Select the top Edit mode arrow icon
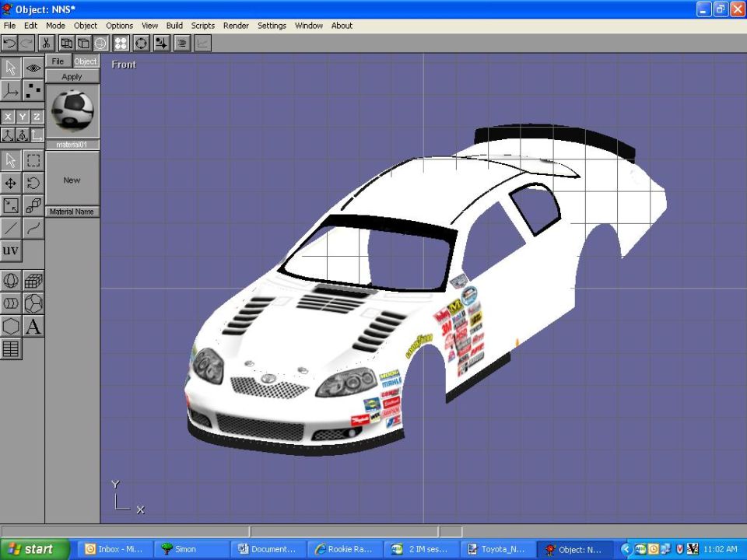 tap(10, 68)
